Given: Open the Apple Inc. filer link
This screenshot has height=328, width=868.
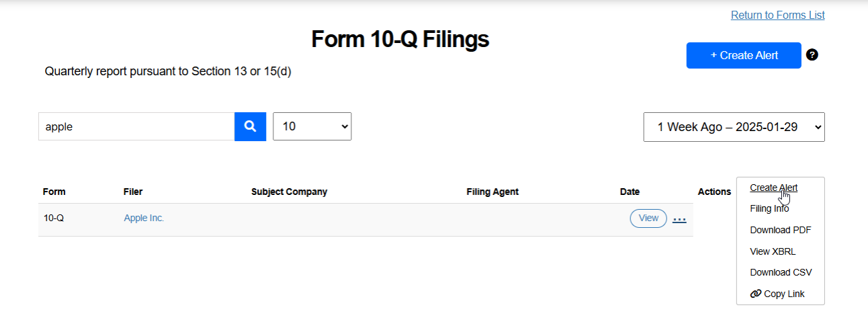Looking at the screenshot, I should pos(144,218).
